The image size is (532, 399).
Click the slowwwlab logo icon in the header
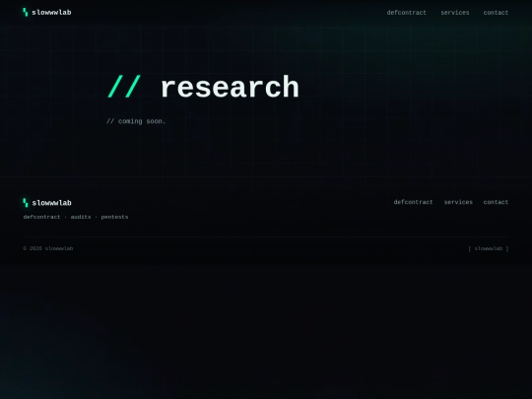coord(25,12)
